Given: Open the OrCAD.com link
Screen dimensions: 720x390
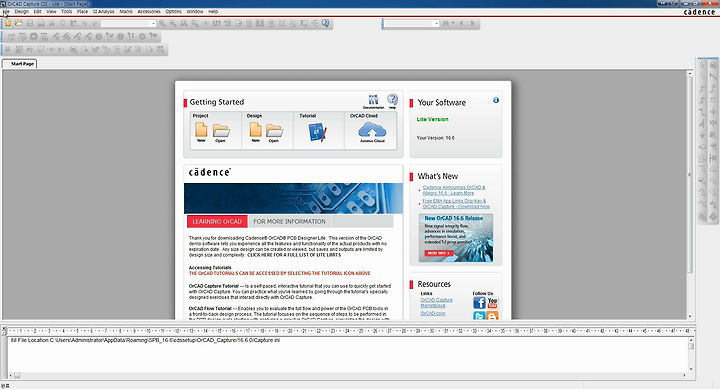Looking at the screenshot, I should tap(433, 313).
